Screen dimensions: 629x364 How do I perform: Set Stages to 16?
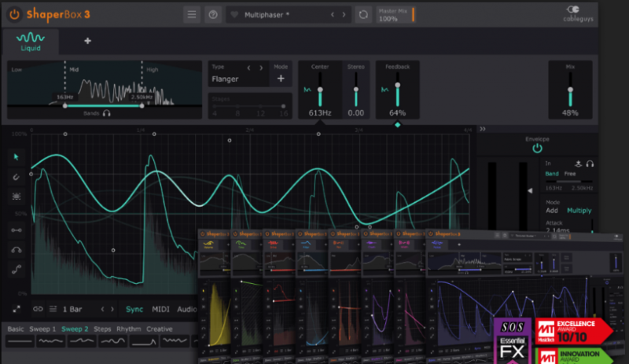tap(284, 106)
